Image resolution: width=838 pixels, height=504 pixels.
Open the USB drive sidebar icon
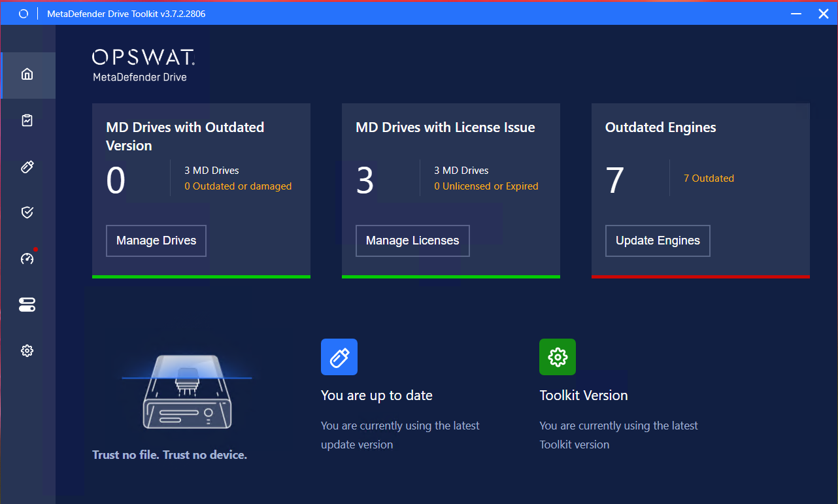[x=27, y=167]
